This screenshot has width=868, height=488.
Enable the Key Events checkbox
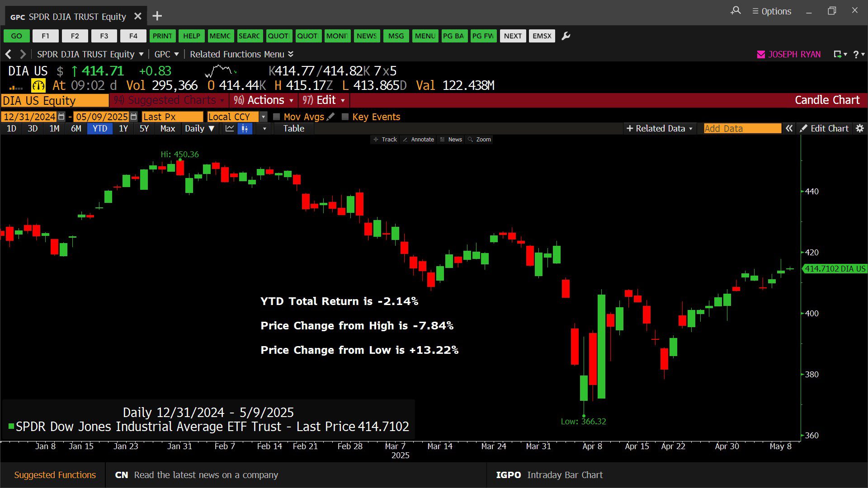pos(345,117)
